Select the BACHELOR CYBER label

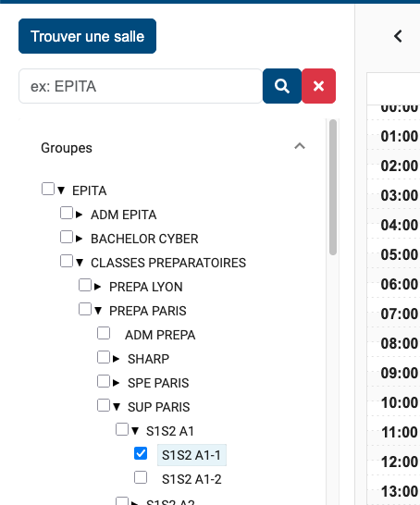tap(144, 239)
